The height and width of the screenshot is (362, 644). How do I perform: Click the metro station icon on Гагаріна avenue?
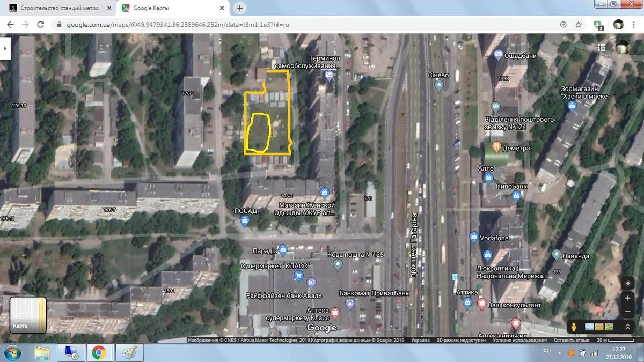tap(455, 277)
